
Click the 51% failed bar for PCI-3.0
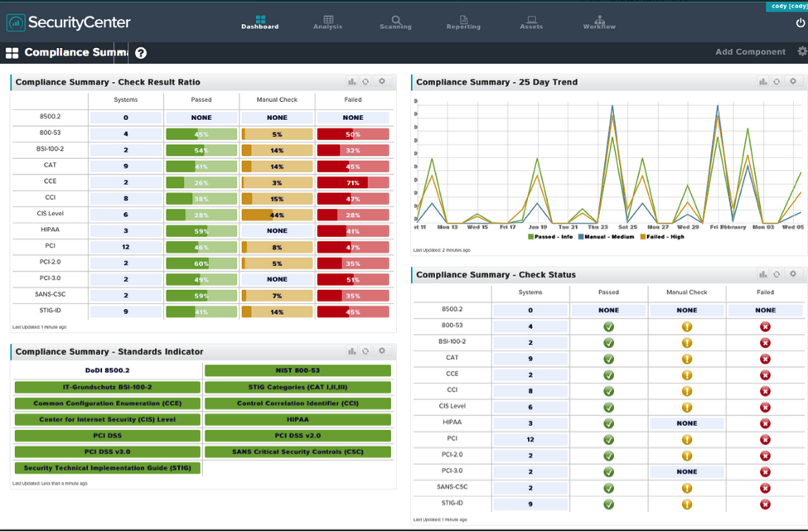353,279
